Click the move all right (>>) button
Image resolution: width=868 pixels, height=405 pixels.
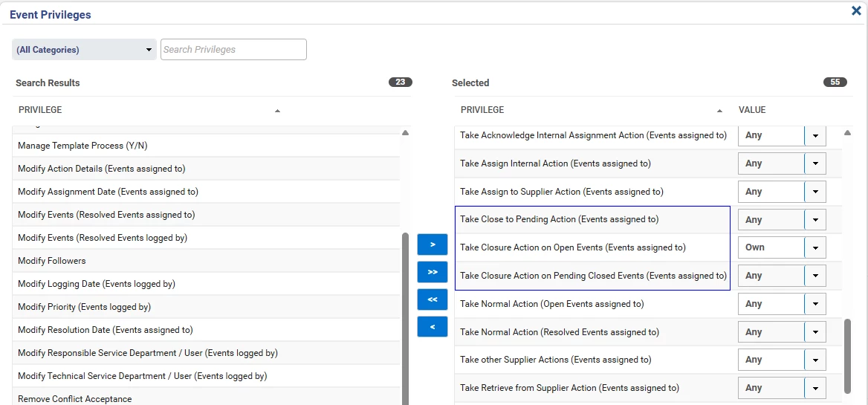[x=433, y=272]
